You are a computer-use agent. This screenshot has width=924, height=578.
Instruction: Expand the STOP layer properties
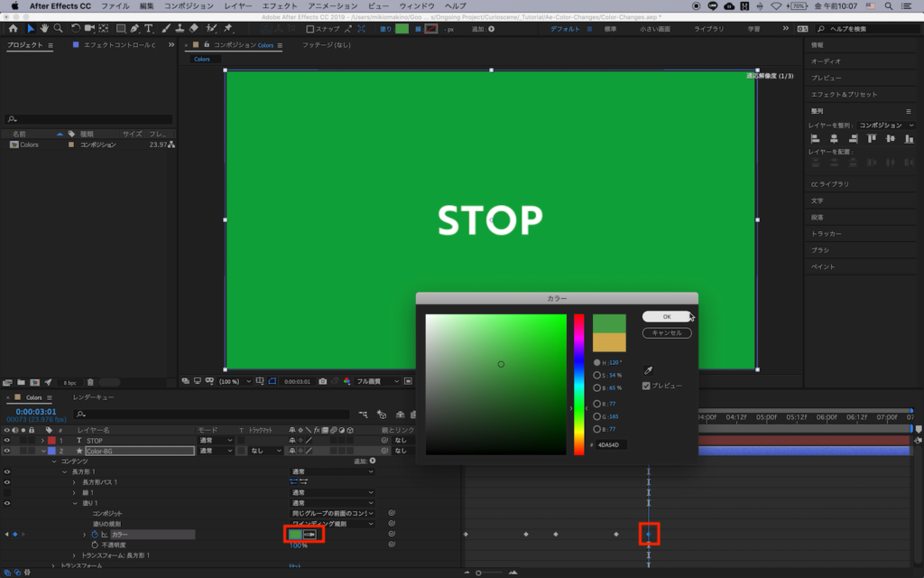click(42, 440)
